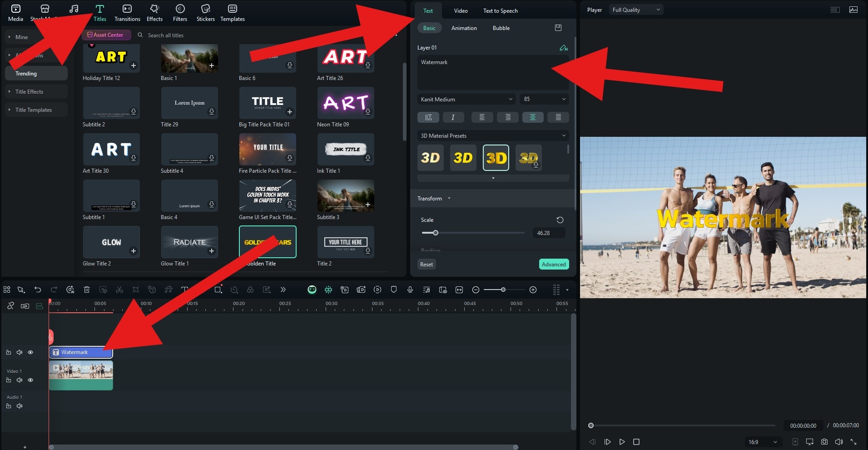Viewport: 868px width, 450px height.
Task: Stop playback in the player
Action: point(636,442)
